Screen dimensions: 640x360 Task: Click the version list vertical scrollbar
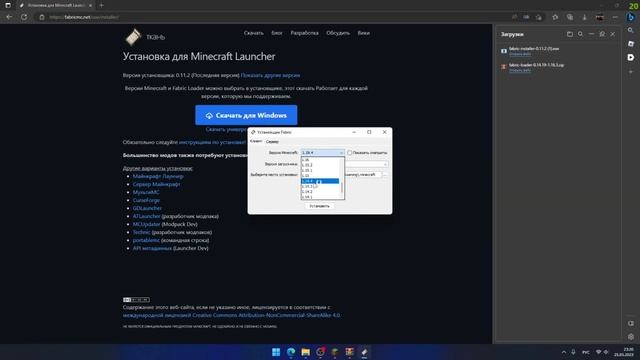pyautogui.click(x=342, y=178)
